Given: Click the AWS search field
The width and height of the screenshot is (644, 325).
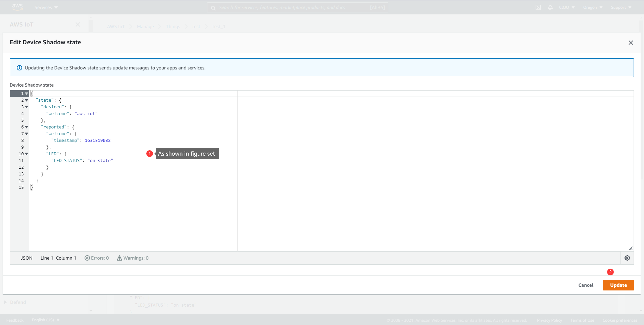Looking at the screenshot, I should [297, 7].
